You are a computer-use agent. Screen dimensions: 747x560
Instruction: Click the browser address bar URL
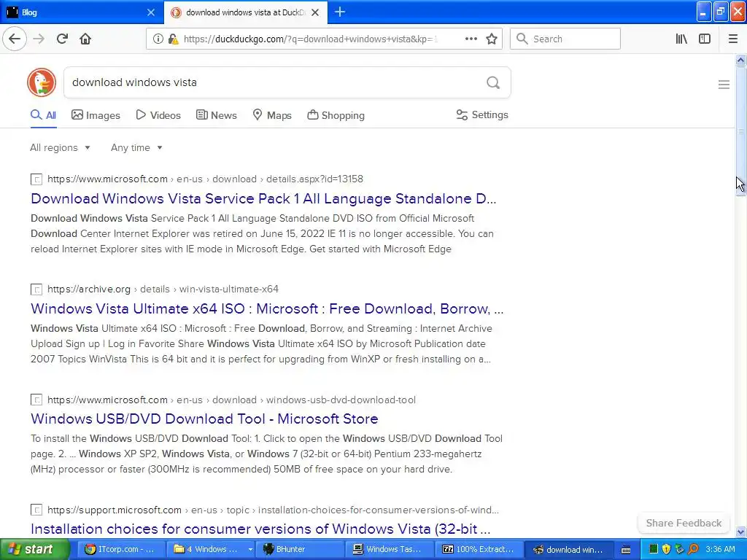point(310,39)
